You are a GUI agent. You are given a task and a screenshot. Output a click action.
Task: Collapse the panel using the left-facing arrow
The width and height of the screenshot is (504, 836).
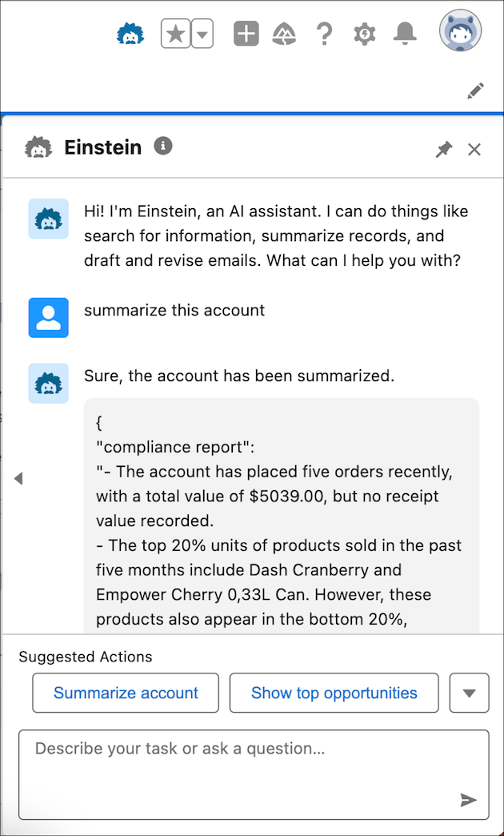pos(18,478)
